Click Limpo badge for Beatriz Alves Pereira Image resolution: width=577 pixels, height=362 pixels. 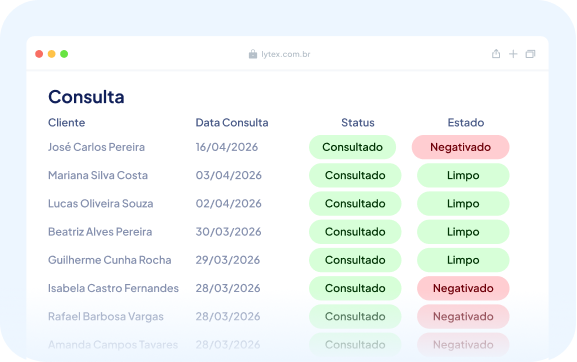tap(463, 232)
